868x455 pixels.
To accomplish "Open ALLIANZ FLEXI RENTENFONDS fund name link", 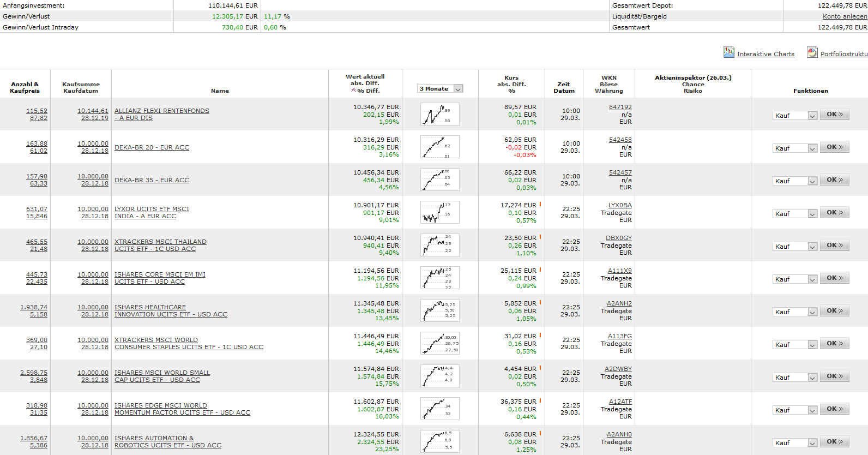I will [x=162, y=114].
